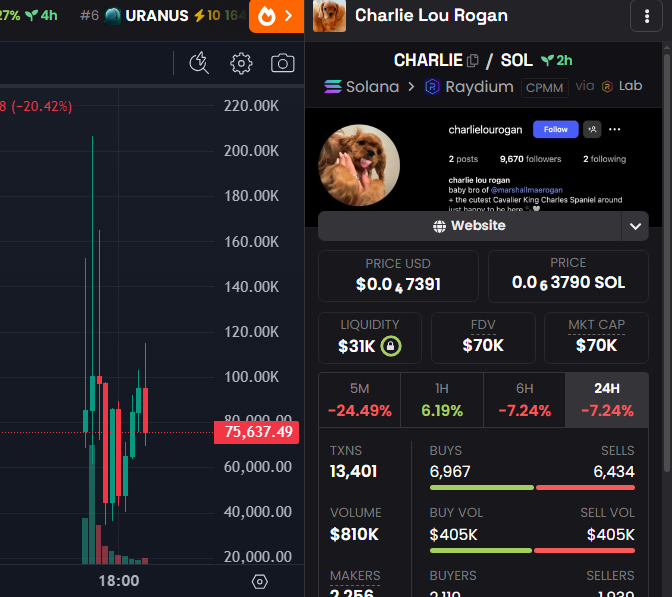The width and height of the screenshot is (672, 597).
Task: Open the trending fire icon button
Action: click(x=276, y=16)
